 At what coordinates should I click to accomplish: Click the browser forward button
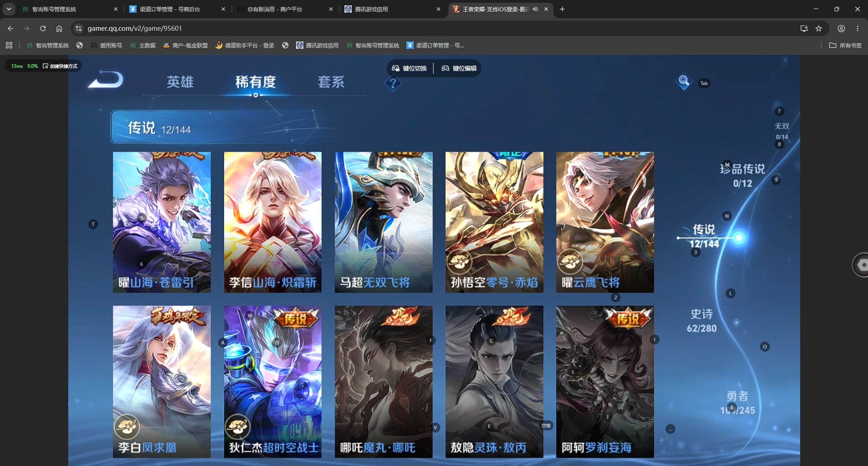coord(27,28)
